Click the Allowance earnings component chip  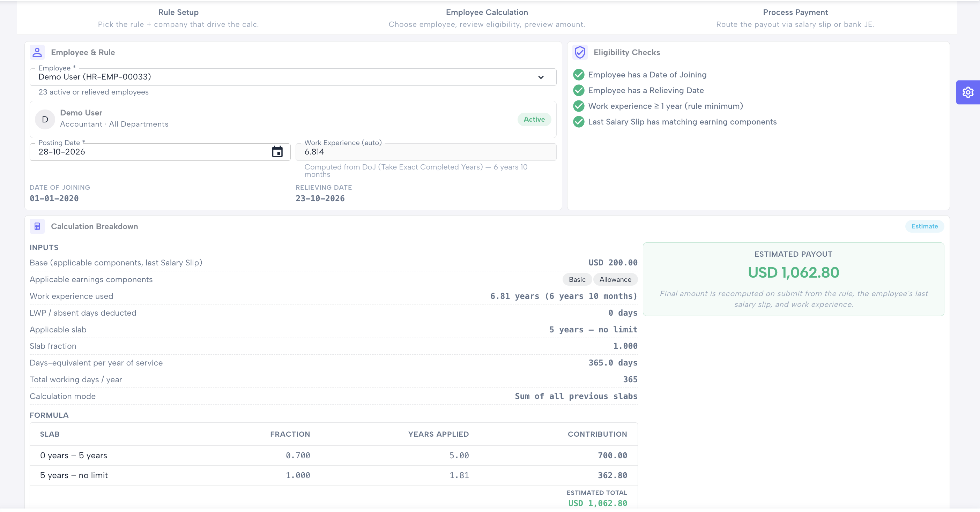click(x=615, y=279)
